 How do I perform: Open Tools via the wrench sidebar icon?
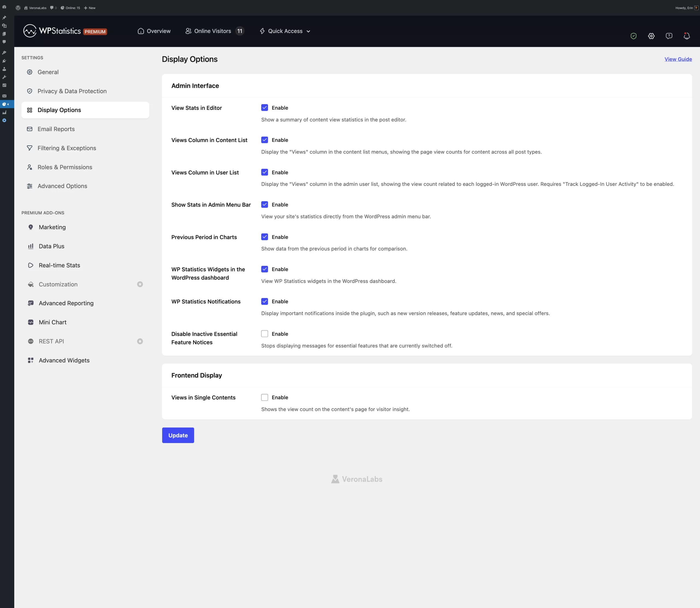tap(4, 77)
